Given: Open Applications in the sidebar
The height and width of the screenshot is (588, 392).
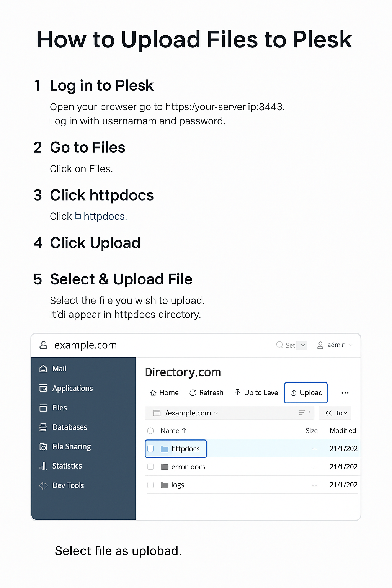Looking at the screenshot, I should pyautogui.click(x=66, y=388).
